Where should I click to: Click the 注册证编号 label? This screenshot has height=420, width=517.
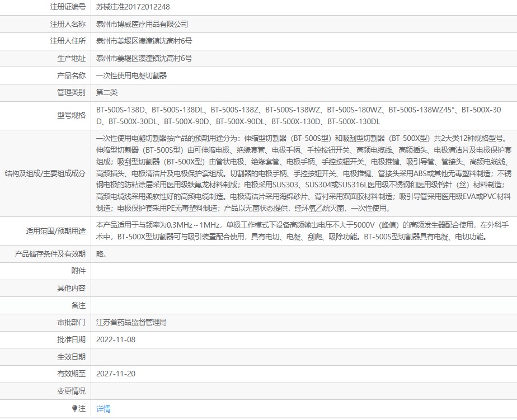pos(68,7)
